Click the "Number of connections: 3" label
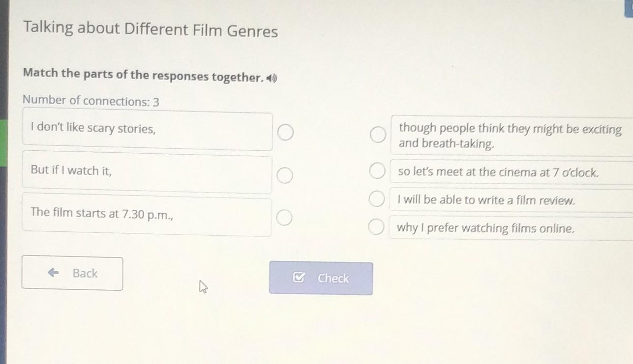The image size is (633, 364). (91, 101)
